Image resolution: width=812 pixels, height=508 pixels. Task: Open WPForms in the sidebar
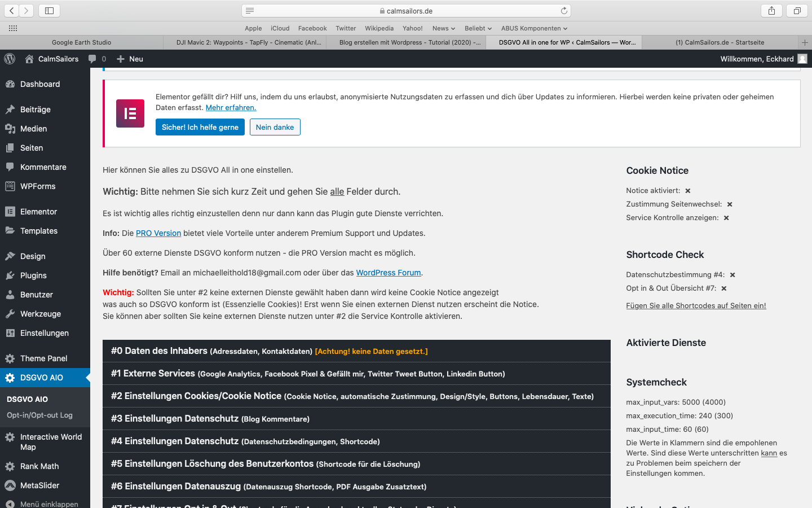[x=45, y=186]
